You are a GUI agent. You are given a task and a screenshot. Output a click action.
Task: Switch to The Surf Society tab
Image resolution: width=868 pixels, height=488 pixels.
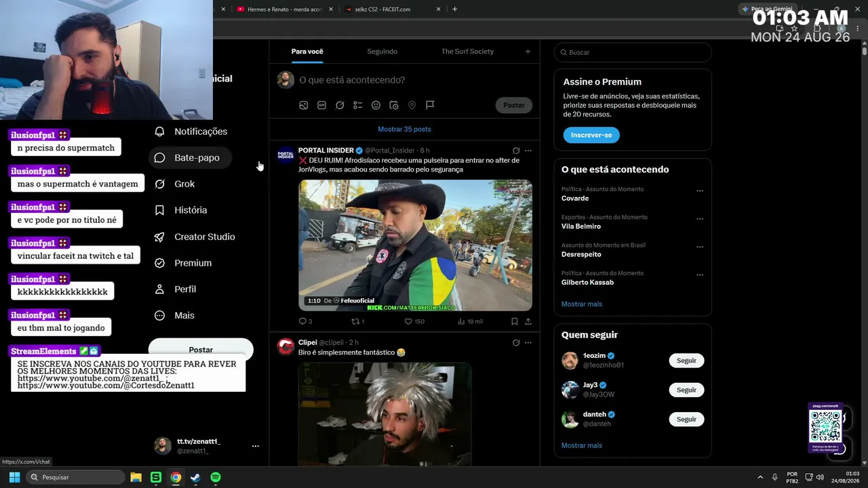pos(467,52)
